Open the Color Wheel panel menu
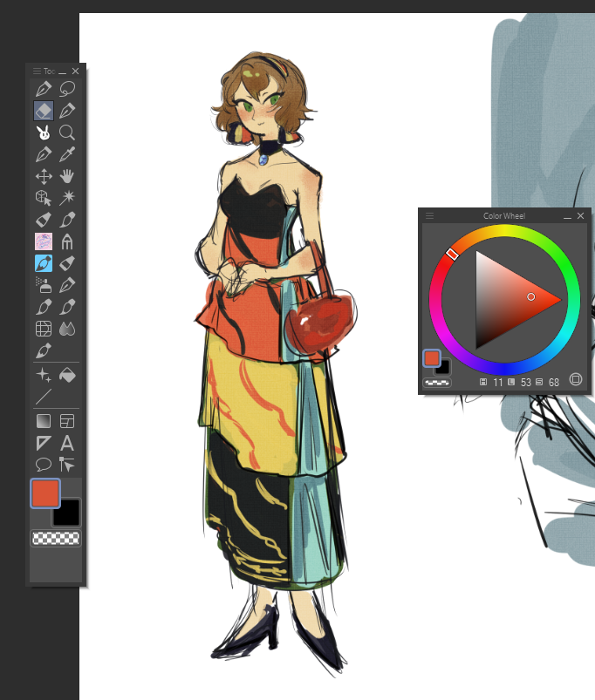Screen dimensions: 595x700 click(430, 215)
